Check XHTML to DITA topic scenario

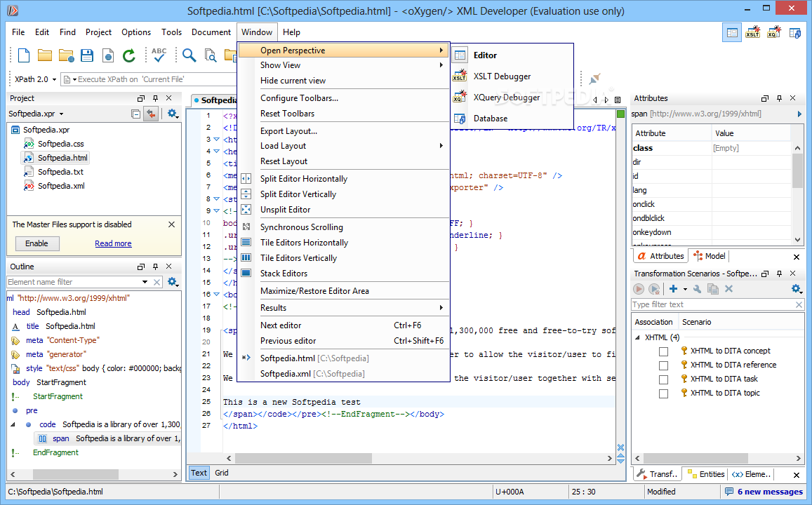[663, 393]
